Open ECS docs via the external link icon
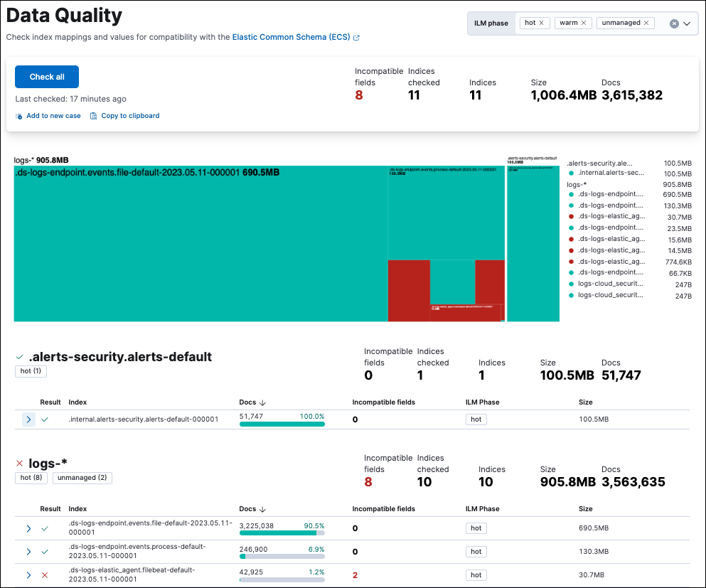The width and height of the screenshot is (706, 588). tap(357, 37)
